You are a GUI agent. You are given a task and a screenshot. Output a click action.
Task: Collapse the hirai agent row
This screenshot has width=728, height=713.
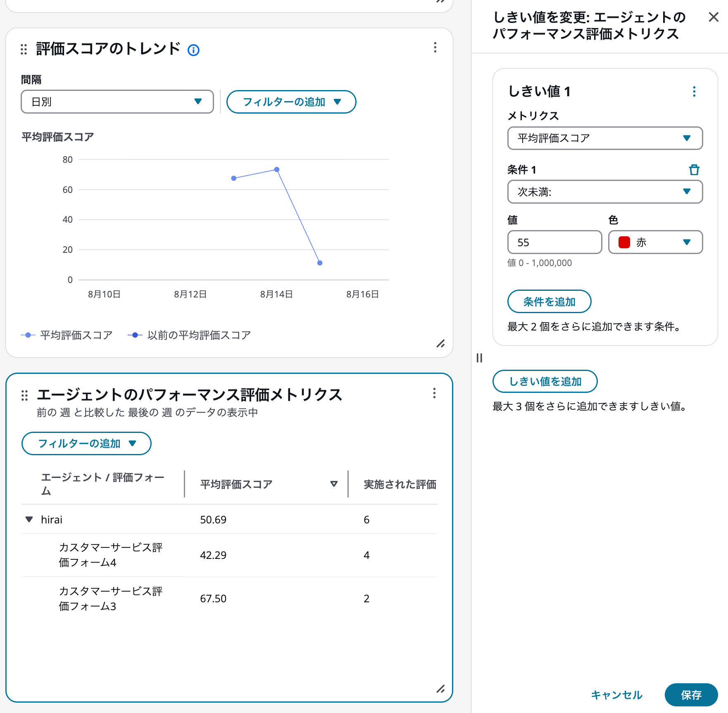pyautogui.click(x=29, y=519)
